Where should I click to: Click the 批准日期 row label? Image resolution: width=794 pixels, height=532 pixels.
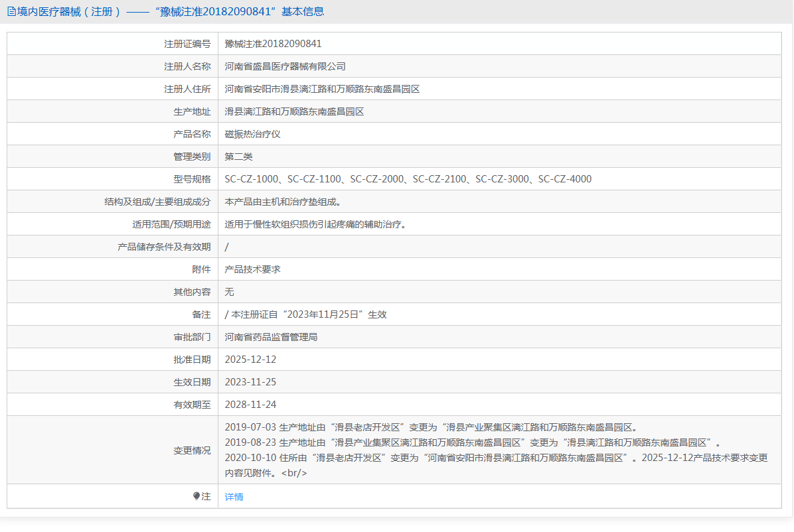(192, 360)
